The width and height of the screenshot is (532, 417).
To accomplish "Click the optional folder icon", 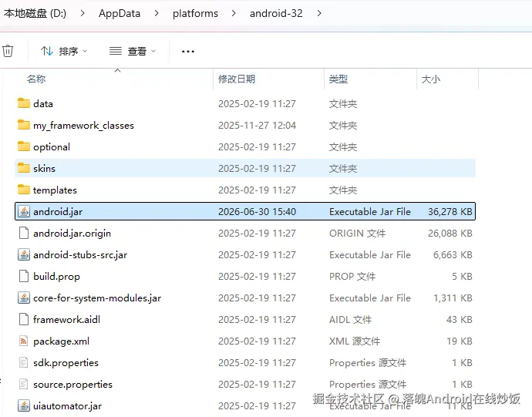I will (x=23, y=146).
